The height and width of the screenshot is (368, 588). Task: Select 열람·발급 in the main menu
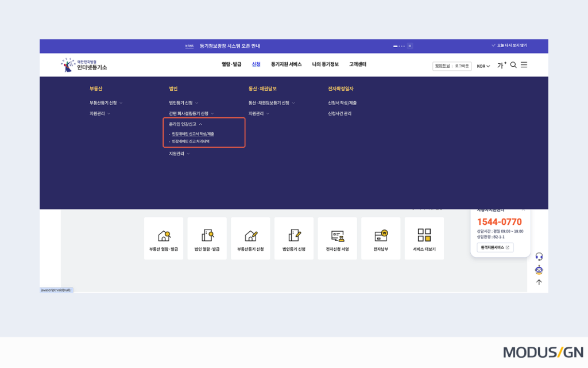pos(231,64)
